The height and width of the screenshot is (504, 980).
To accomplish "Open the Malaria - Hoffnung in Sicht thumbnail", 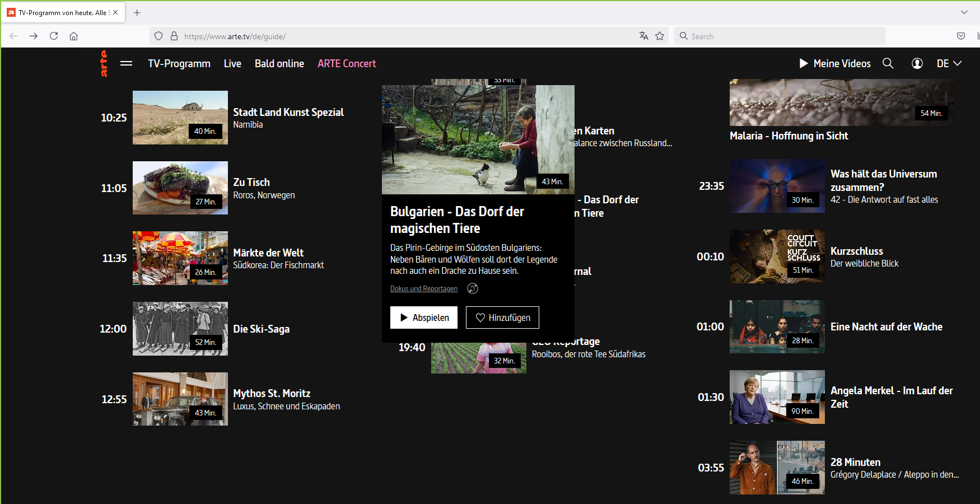I will click(841, 102).
